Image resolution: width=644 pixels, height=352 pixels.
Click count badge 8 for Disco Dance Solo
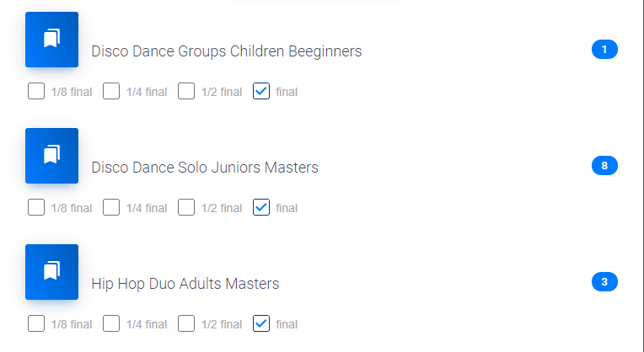[x=604, y=166]
